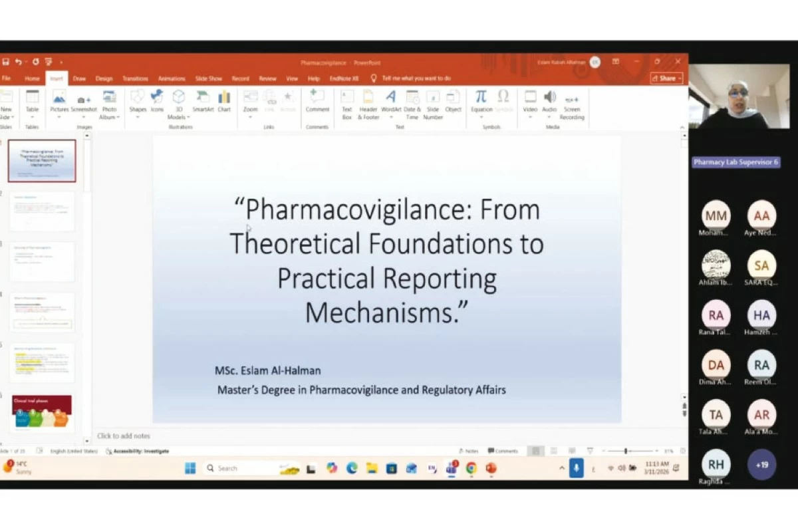Show the +19 more participants
The height and width of the screenshot is (532, 798).
(x=761, y=465)
